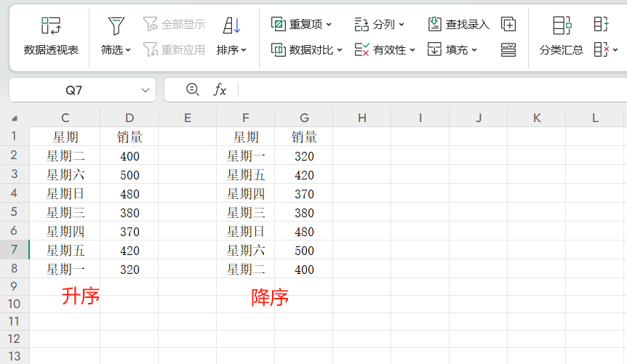
Task: Select cell containing 星期六 in column C
Action: pos(65,175)
